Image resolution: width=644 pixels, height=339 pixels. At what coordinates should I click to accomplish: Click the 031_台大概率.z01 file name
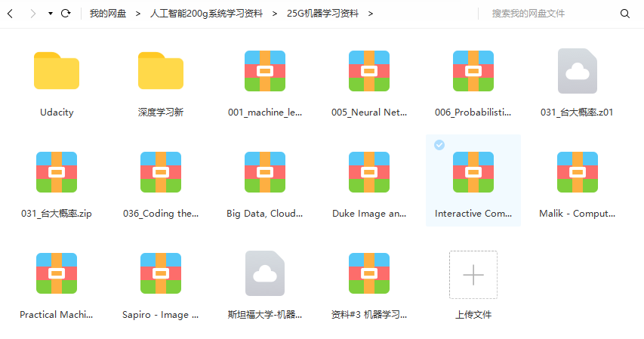click(x=577, y=112)
